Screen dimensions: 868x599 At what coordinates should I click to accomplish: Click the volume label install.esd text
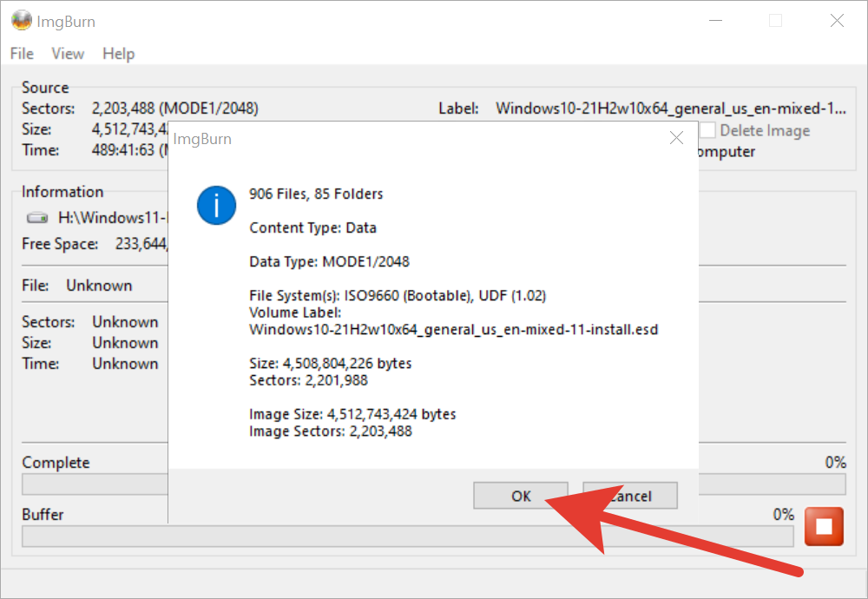click(453, 329)
